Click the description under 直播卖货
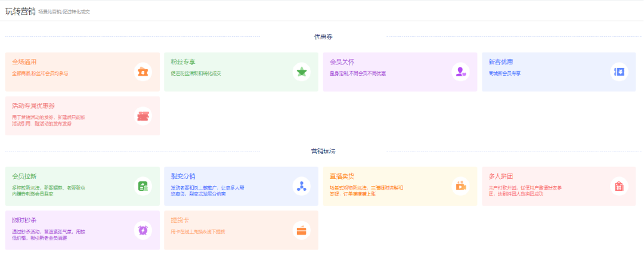Viewport: 644px width, 257px height. tap(366, 191)
